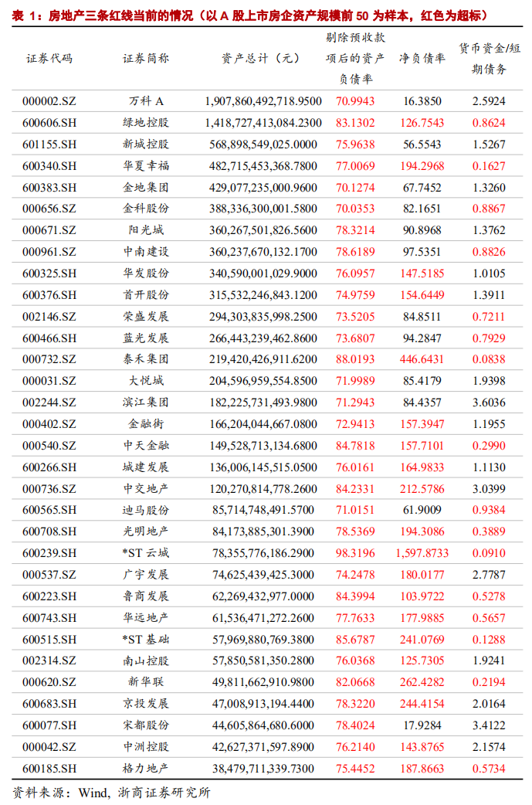This screenshot has height=805, width=532.
Task: Click company name 迪马股份
Action: (x=146, y=510)
